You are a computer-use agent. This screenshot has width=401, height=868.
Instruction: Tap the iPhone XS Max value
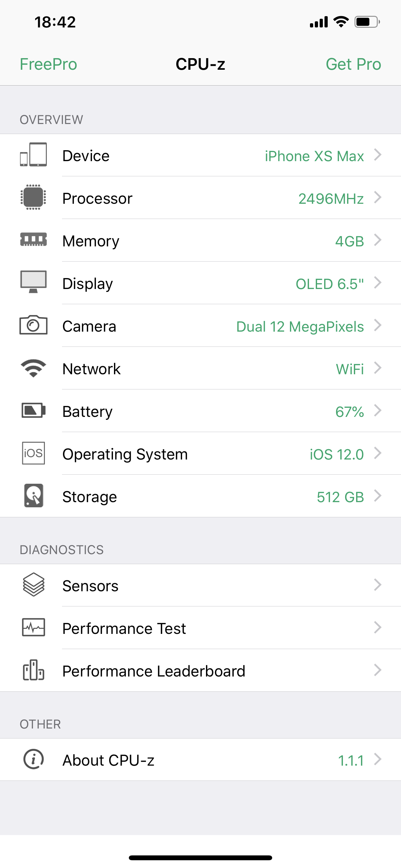click(314, 156)
